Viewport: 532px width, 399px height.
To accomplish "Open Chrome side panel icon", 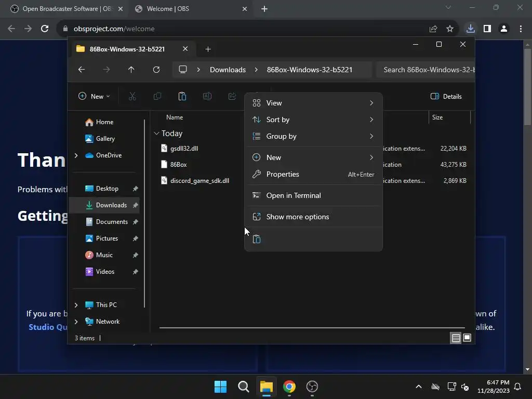I will pos(487,29).
